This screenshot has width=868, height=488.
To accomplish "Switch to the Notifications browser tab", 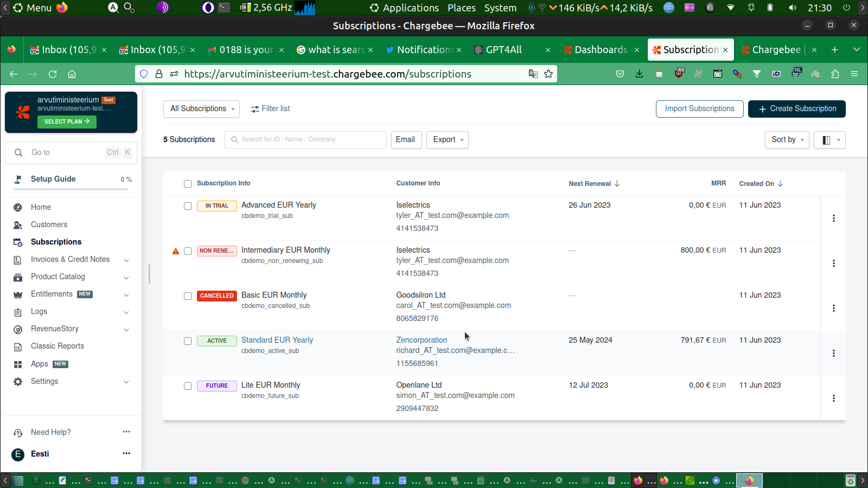I will tap(423, 50).
